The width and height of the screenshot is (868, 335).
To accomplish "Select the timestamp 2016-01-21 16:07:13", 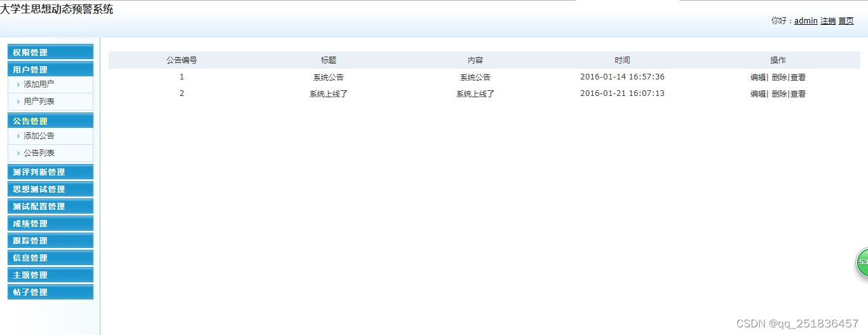I will point(622,93).
